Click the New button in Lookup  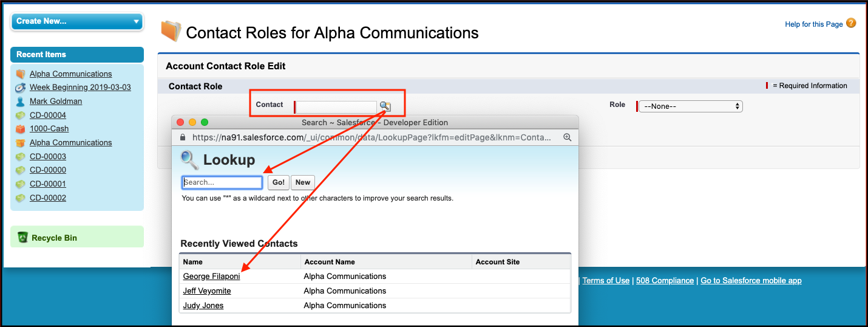click(303, 182)
